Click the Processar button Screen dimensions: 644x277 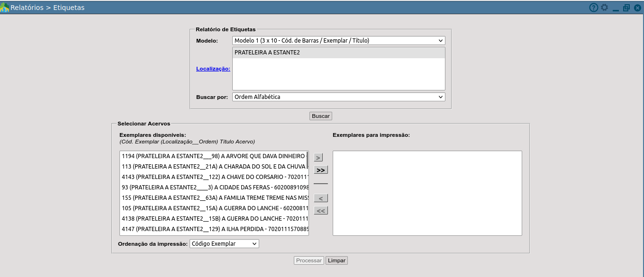308,260
